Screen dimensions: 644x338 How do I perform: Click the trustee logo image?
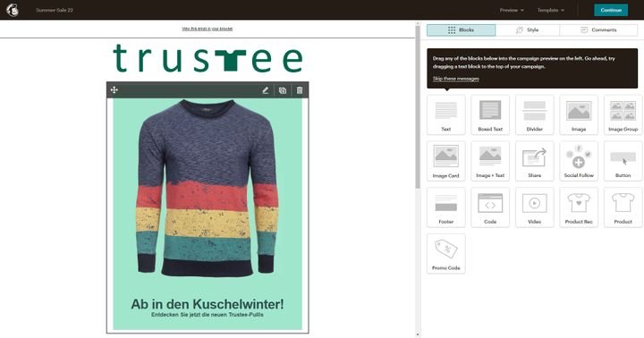pos(208,58)
